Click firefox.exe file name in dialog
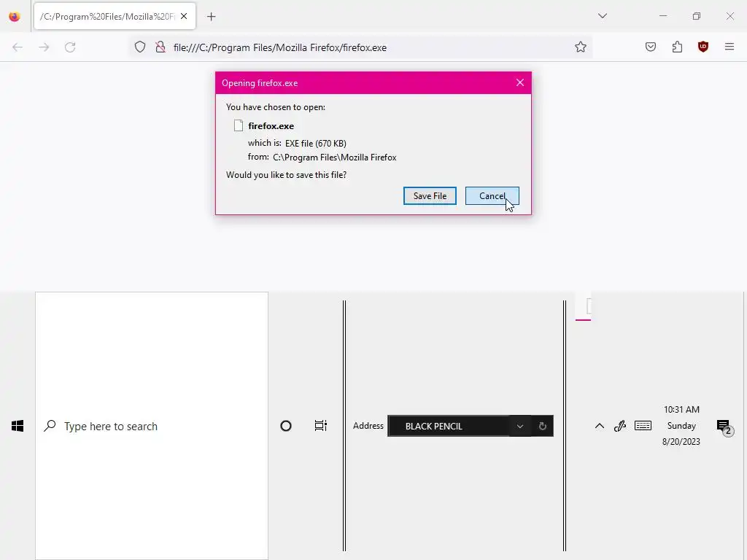Image resolution: width=747 pixels, height=560 pixels. [x=271, y=126]
